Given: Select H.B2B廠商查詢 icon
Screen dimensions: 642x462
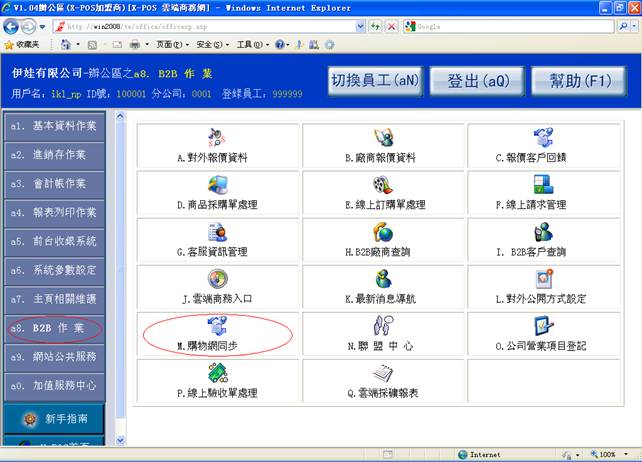Looking at the screenshot, I should 383,231.
